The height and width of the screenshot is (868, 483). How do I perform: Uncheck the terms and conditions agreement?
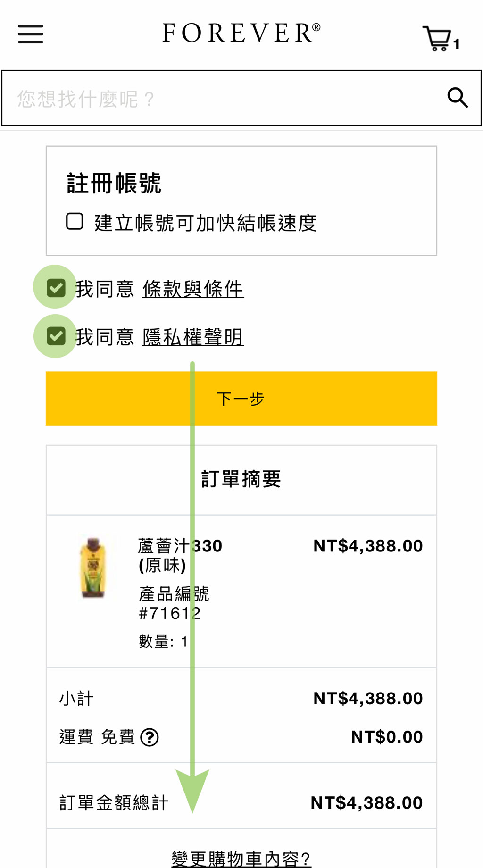(x=56, y=288)
